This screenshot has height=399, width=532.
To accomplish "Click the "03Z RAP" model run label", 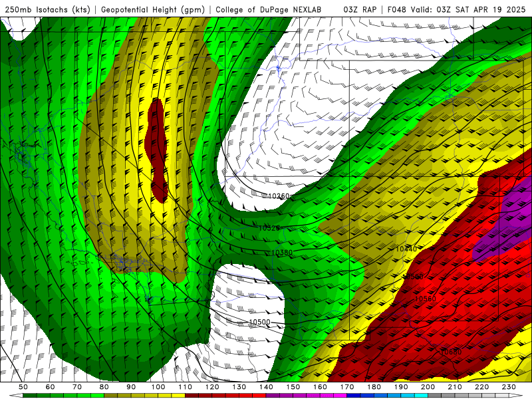I will point(360,10).
